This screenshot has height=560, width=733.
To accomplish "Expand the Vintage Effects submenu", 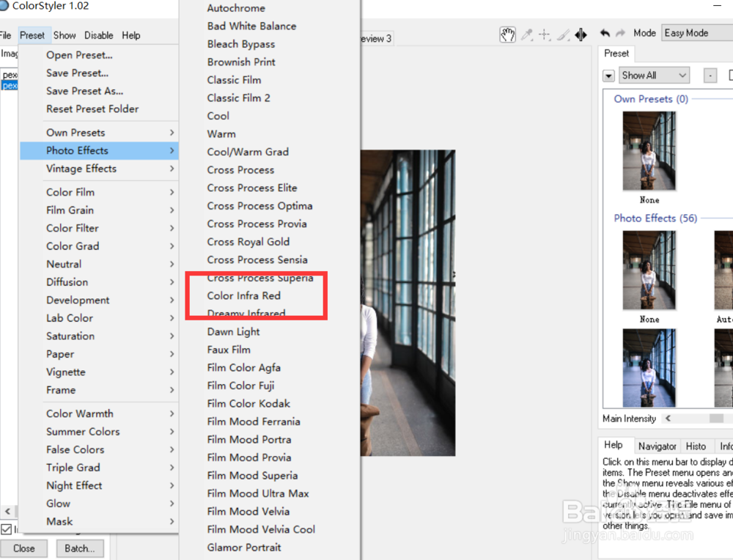I will [99, 169].
